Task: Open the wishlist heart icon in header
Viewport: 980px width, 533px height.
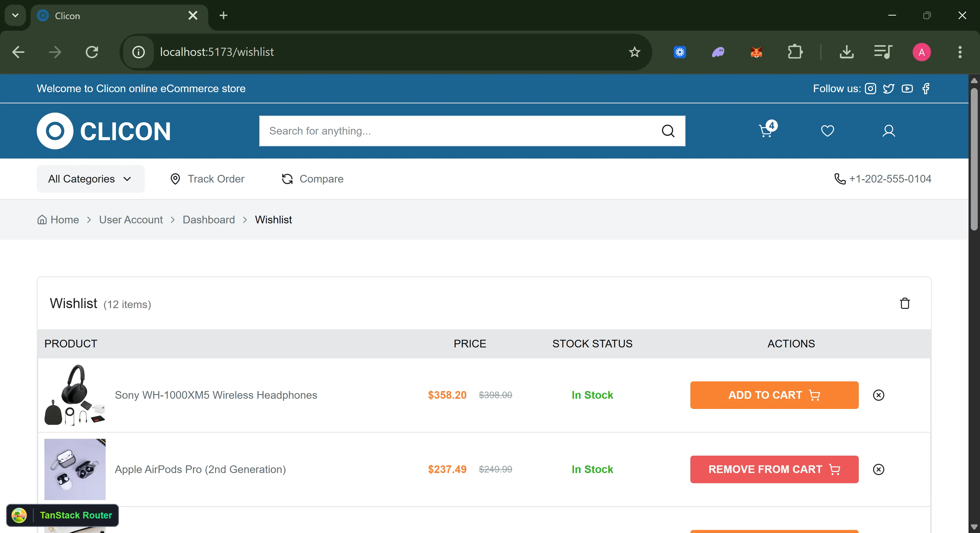Action: coord(827,131)
